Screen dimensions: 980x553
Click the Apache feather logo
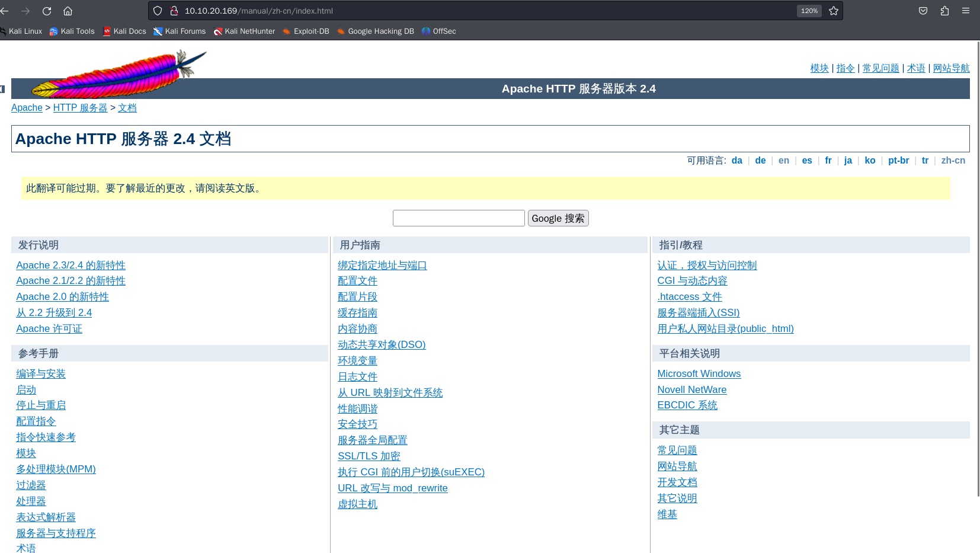[119, 74]
